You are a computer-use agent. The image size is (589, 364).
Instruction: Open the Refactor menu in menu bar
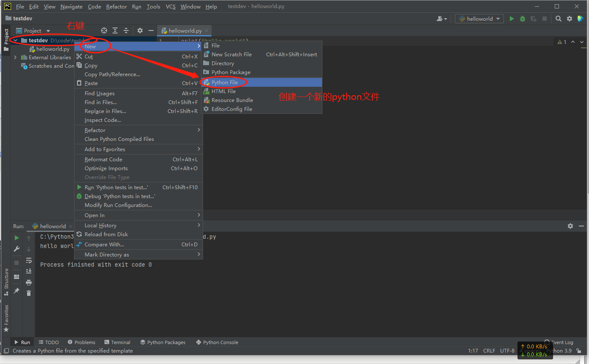click(116, 6)
